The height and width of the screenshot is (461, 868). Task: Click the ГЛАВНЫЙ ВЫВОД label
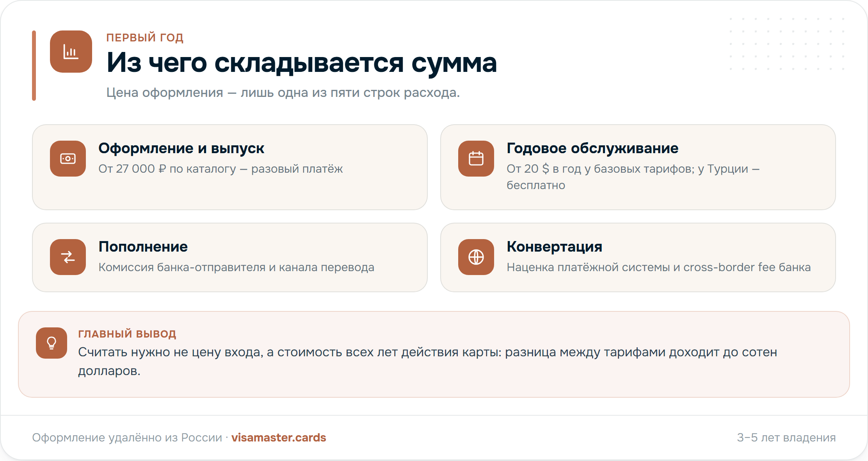click(127, 334)
